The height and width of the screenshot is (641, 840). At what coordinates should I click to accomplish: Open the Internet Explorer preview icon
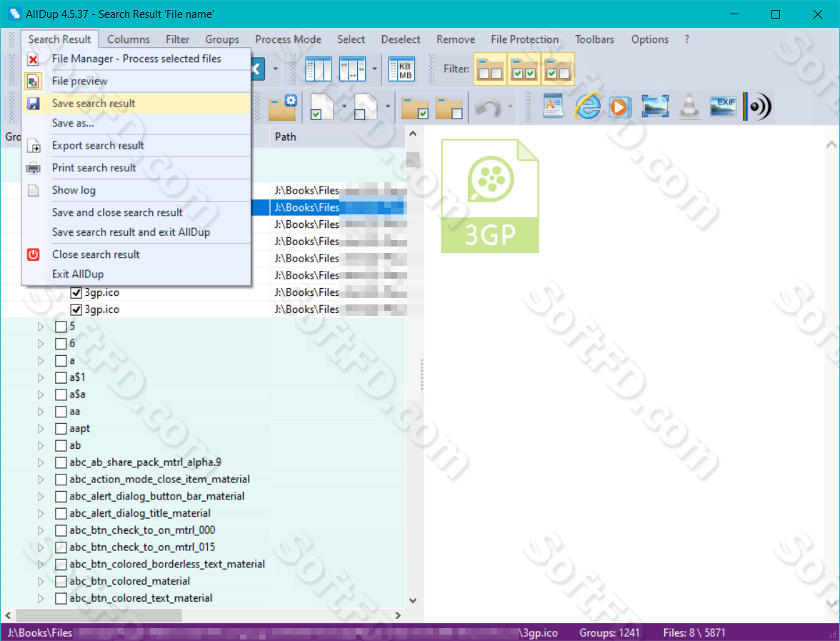click(x=587, y=106)
